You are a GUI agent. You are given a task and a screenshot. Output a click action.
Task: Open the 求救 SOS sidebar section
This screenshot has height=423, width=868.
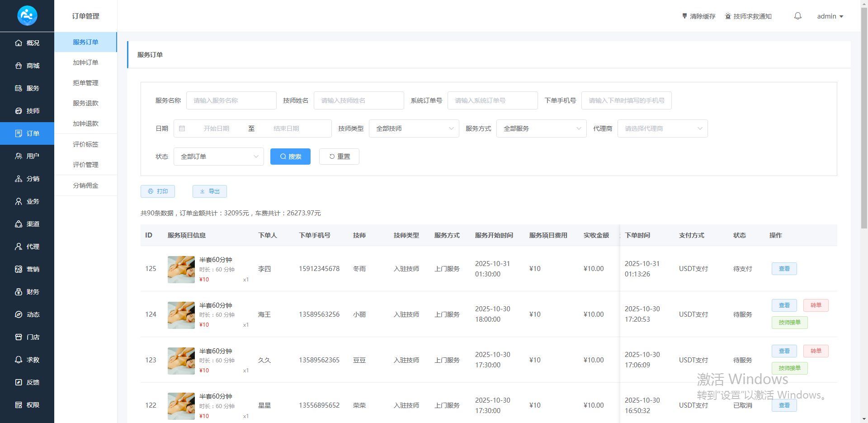[x=27, y=360]
